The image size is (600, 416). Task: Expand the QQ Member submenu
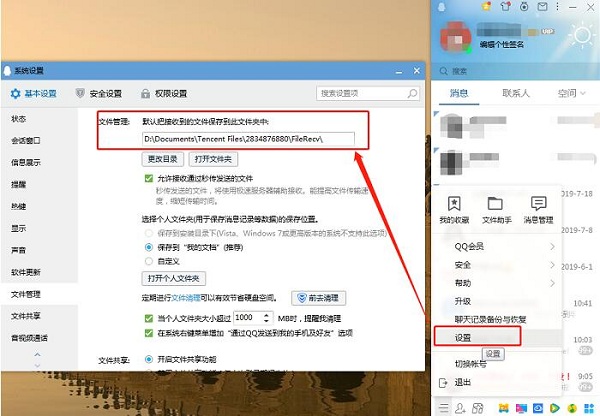(552, 246)
